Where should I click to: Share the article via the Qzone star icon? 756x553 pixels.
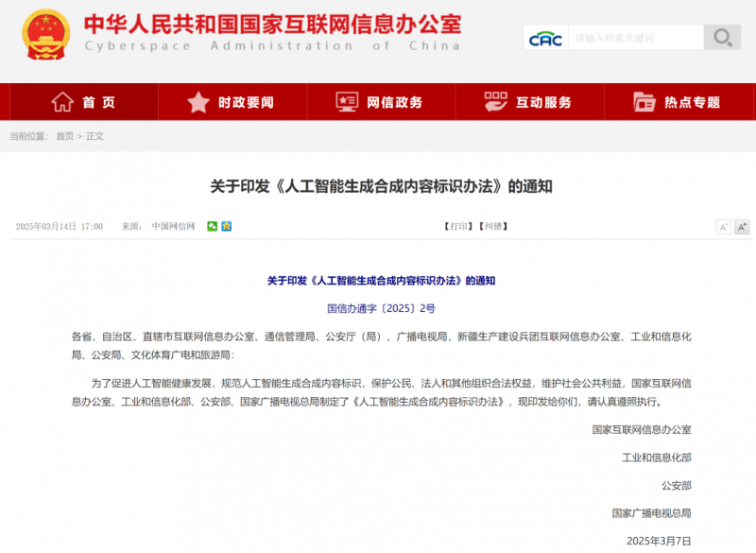point(225,227)
